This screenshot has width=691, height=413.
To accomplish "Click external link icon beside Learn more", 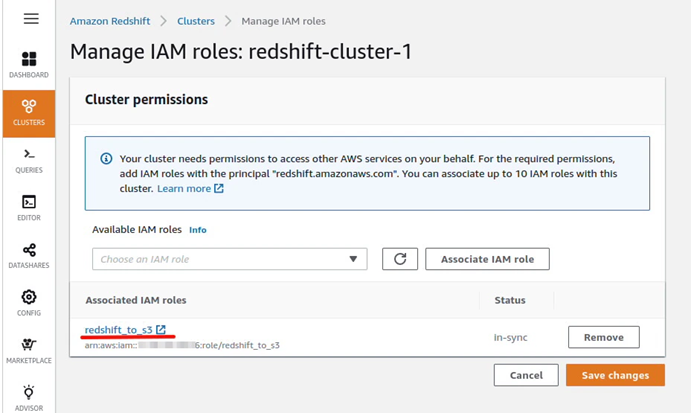I will 219,188.
